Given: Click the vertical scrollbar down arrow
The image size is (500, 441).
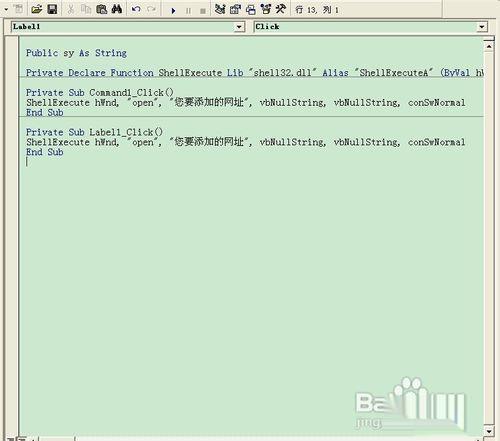Looking at the screenshot, I should [x=489, y=431].
